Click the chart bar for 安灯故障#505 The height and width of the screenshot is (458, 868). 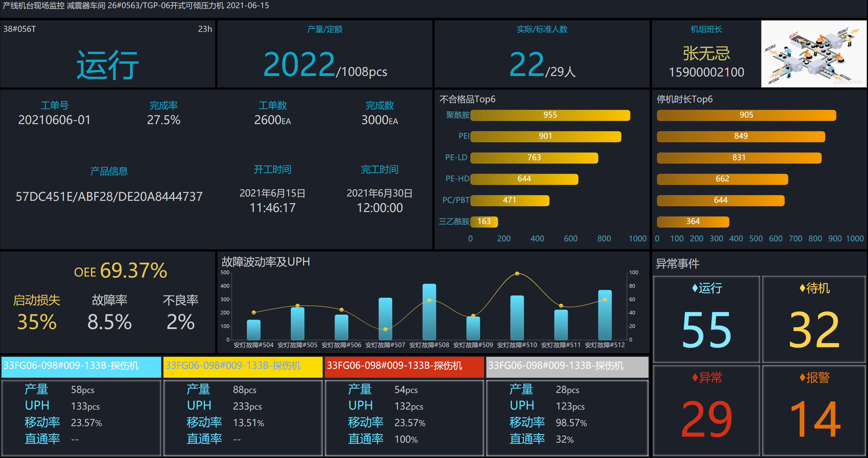click(298, 323)
